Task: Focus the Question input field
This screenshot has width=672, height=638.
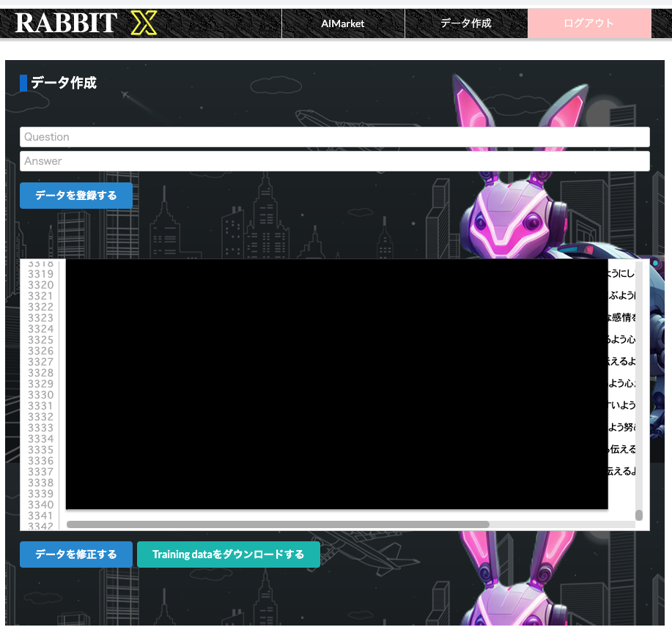Action: (x=334, y=137)
